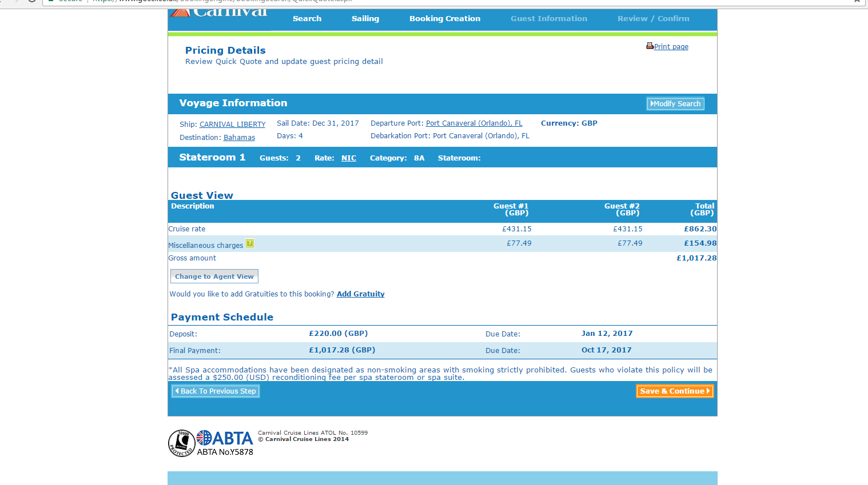Click the Carnival Cruise Lines ATOL No. 10599 text
Viewport: 868px width, 485px height.
(313, 433)
